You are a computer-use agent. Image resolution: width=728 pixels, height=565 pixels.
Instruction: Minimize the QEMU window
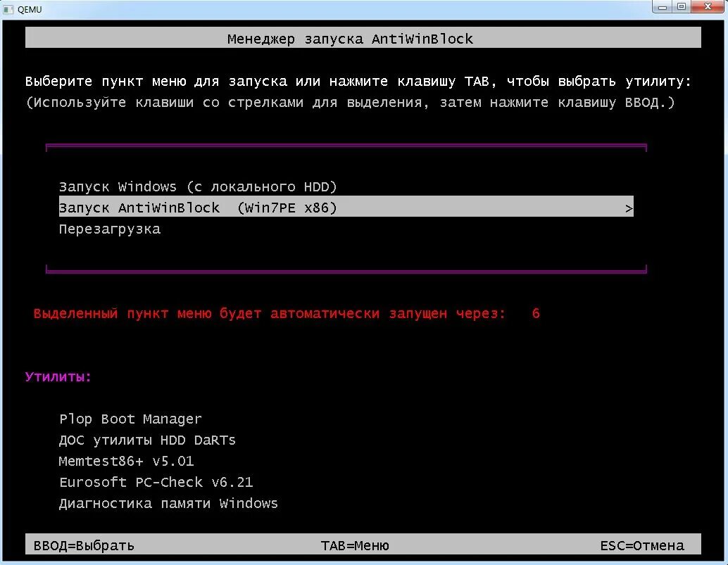(662, 7)
